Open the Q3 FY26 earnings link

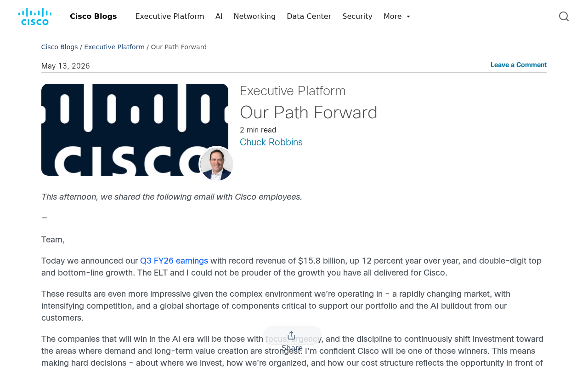[174, 261]
